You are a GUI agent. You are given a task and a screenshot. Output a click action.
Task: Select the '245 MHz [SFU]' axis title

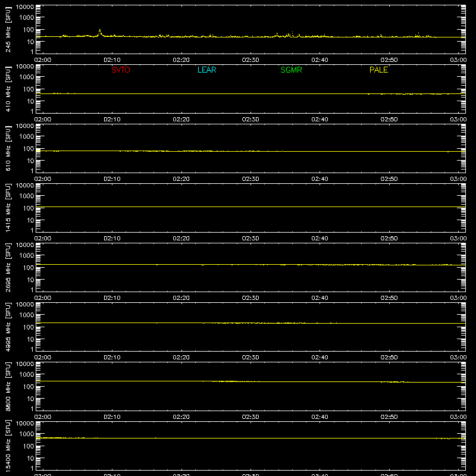(8, 29)
